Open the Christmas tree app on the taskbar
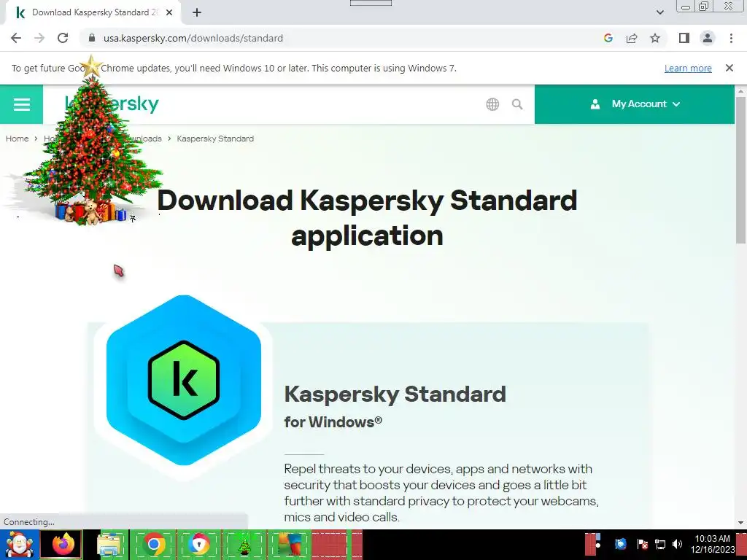Viewport: 747px width, 560px height. [x=244, y=545]
